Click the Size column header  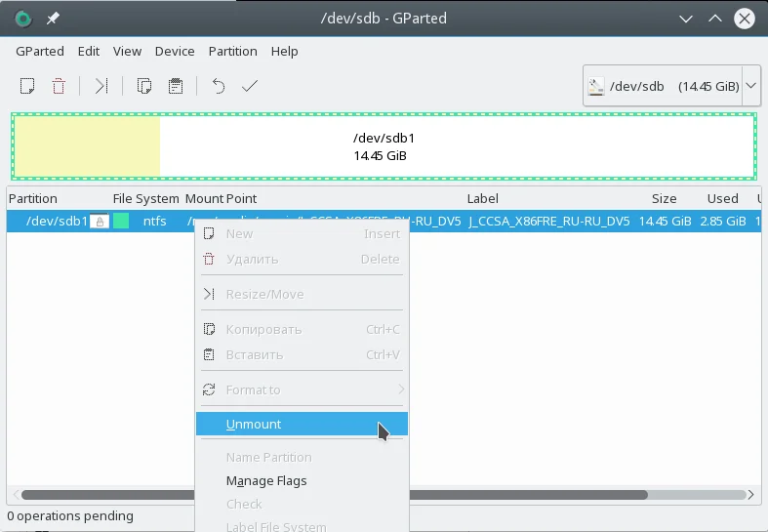665,198
